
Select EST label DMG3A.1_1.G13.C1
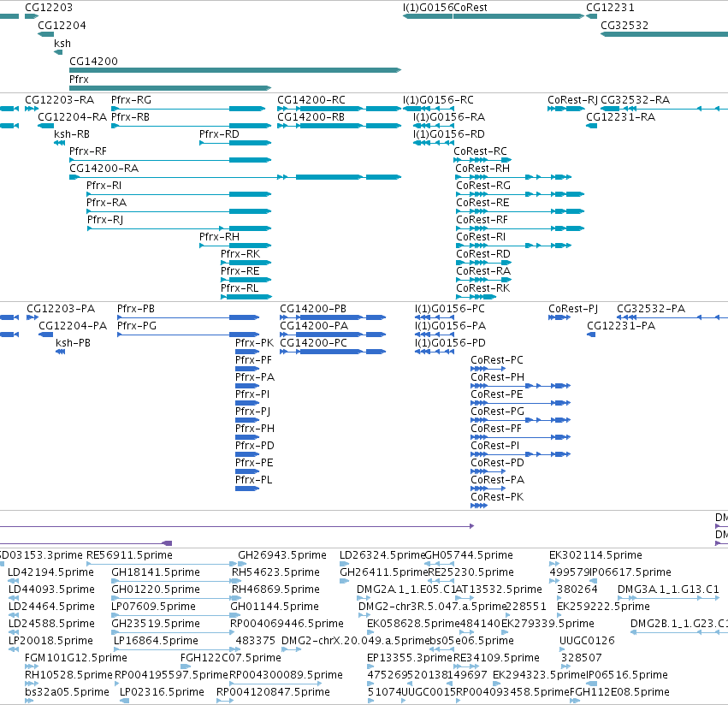coord(668,589)
